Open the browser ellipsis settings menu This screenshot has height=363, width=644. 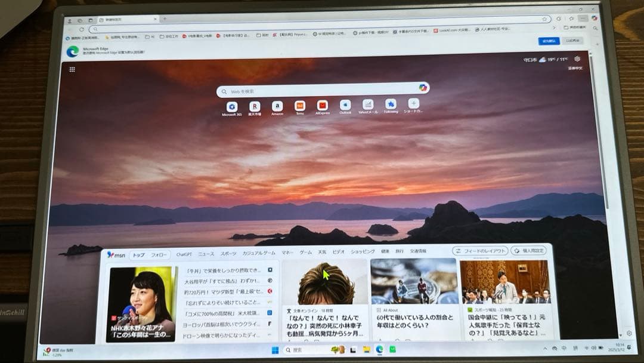coord(583,19)
